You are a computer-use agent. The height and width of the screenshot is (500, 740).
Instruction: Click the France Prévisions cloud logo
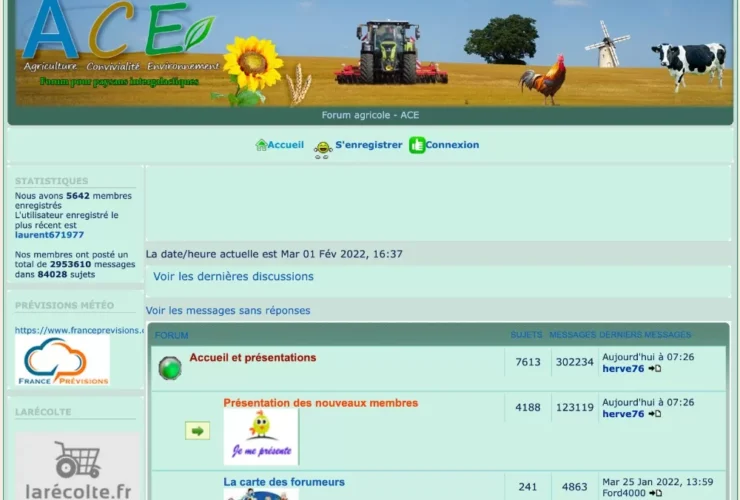(x=62, y=361)
